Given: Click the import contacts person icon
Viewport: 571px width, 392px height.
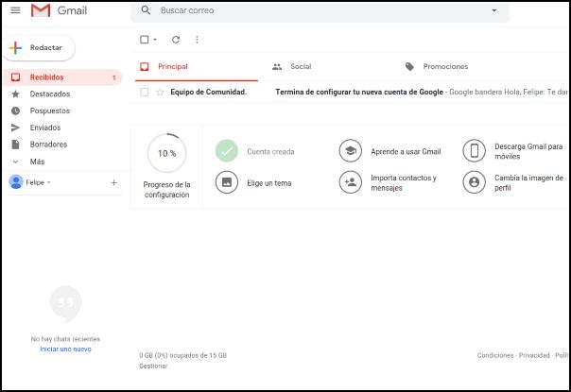Looking at the screenshot, I should click(351, 182).
